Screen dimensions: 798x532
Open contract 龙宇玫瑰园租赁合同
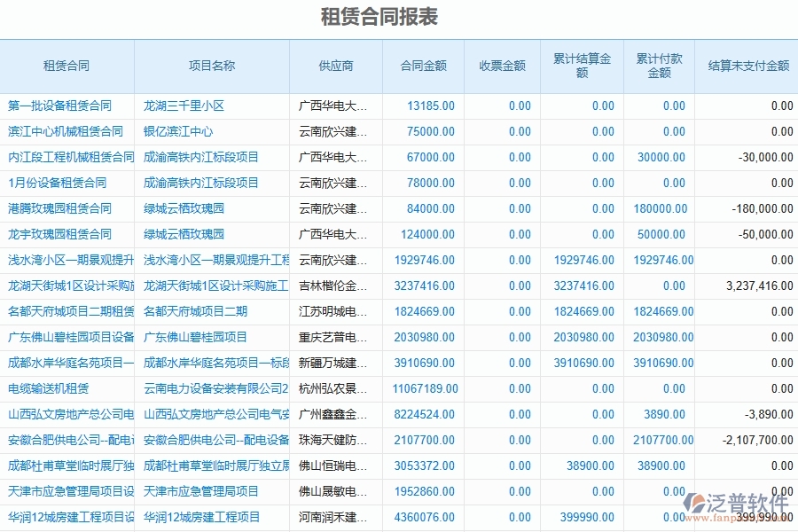click(60, 234)
